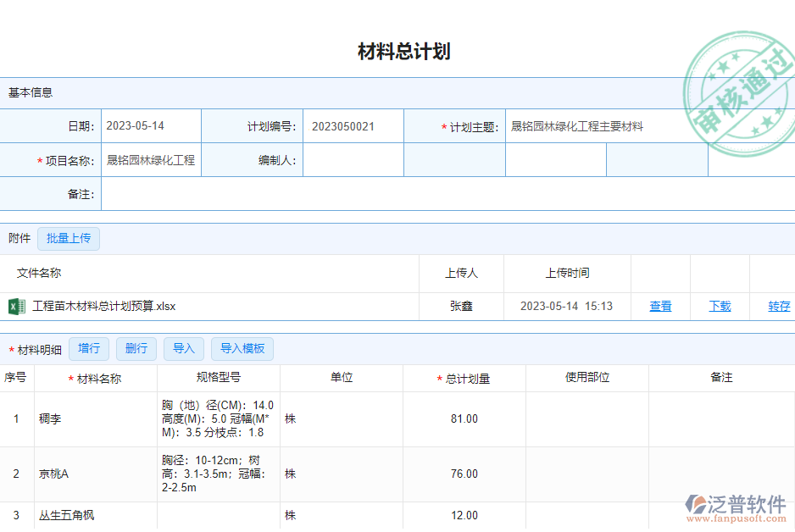Image resolution: width=795 pixels, height=532 pixels.
Task: Click total quantity 76.00 for 京桃A
Action: [464, 474]
